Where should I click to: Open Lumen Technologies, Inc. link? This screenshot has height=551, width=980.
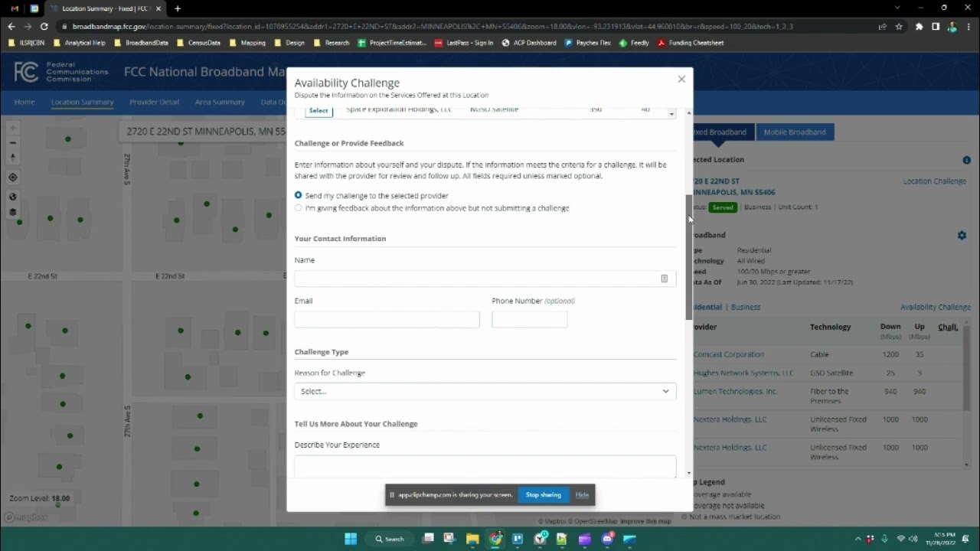[x=735, y=391]
